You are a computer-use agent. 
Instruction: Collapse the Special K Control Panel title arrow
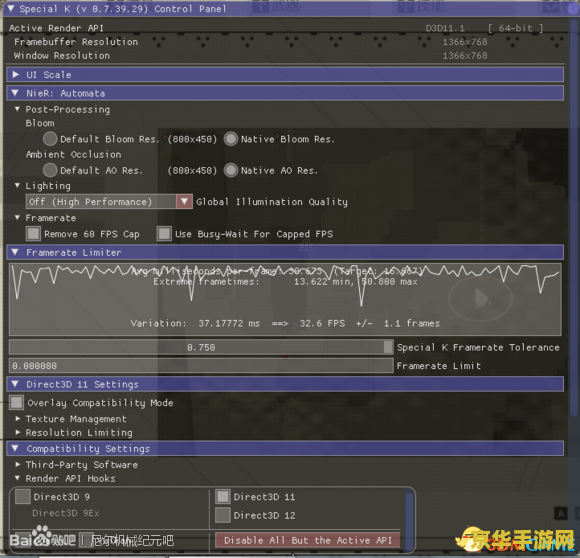pyautogui.click(x=11, y=8)
